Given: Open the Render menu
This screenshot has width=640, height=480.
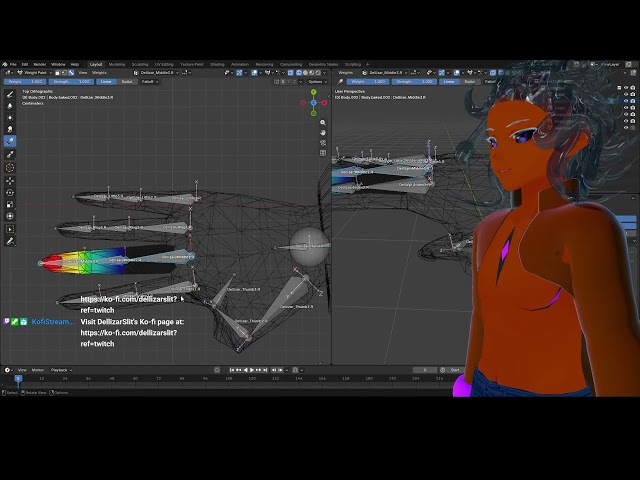Looking at the screenshot, I should coord(40,64).
